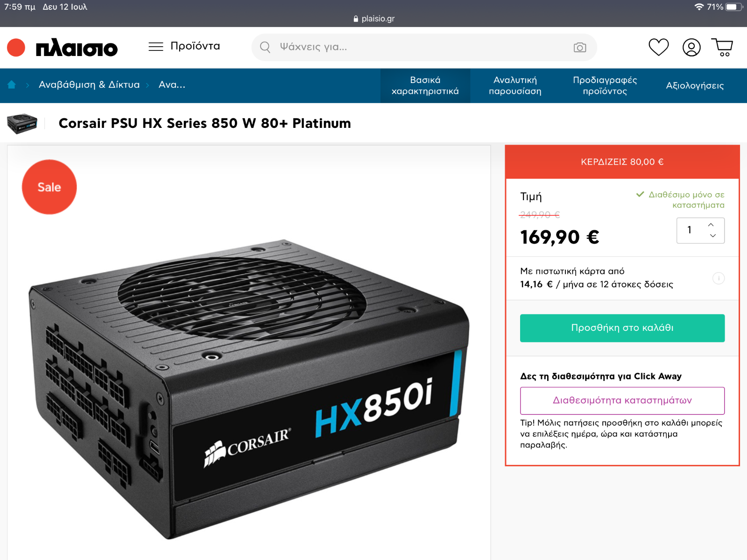The height and width of the screenshot is (560, 747).
Task: Focus the Ψάχνεις για search field
Action: tap(424, 47)
